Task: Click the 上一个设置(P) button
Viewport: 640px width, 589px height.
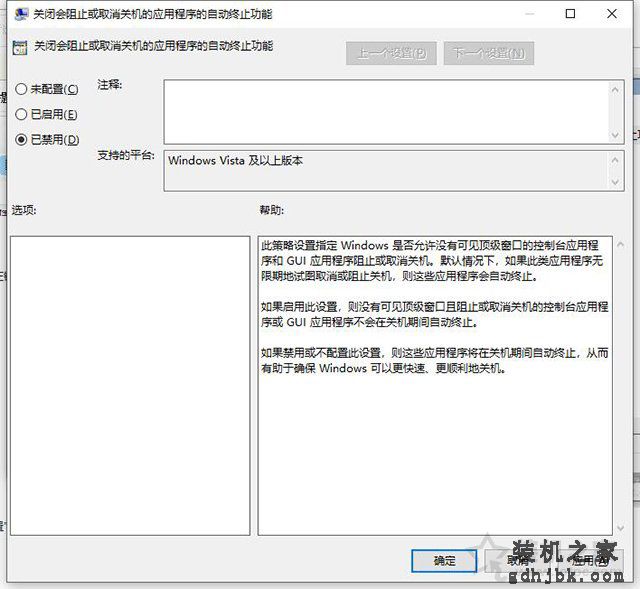Action: pyautogui.click(x=391, y=53)
